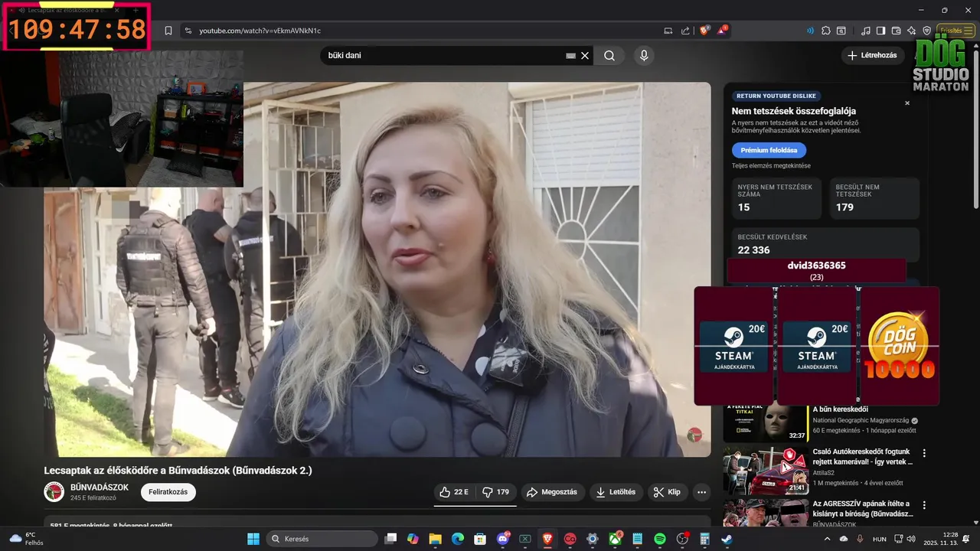980x551 pixels.
Task: Click the main video player frame
Action: (x=377, y=269)
